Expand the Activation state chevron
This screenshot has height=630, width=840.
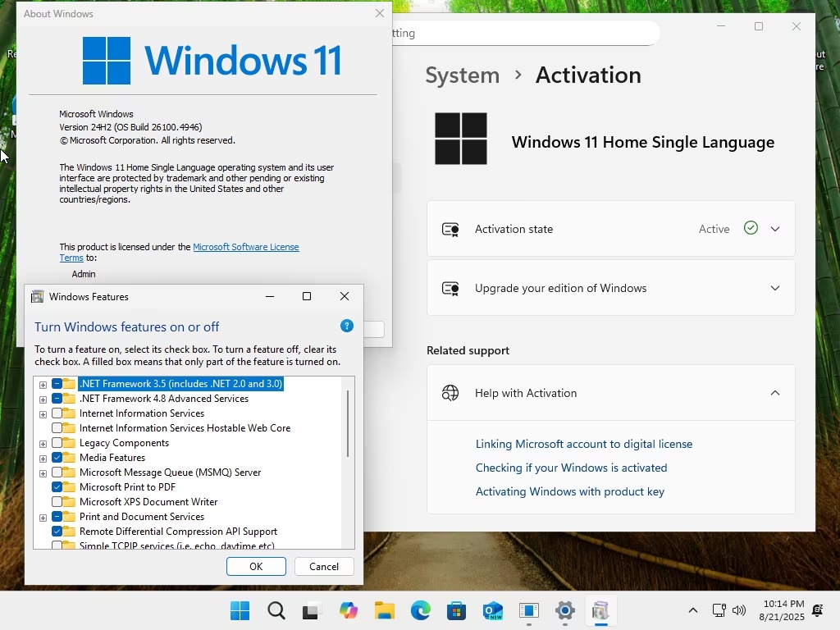click(x=774, y=229)
